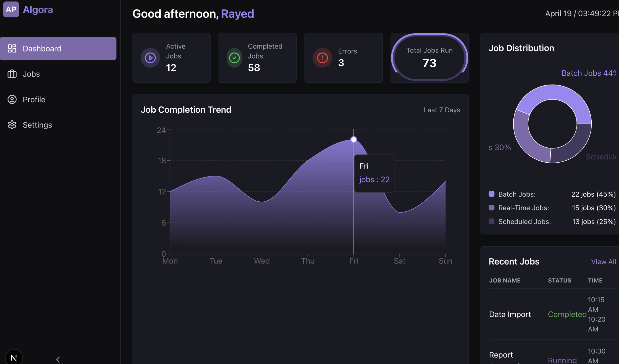Click the Dashboard grid icon in sidebar
Screen dimensions: 619x364
12,48
